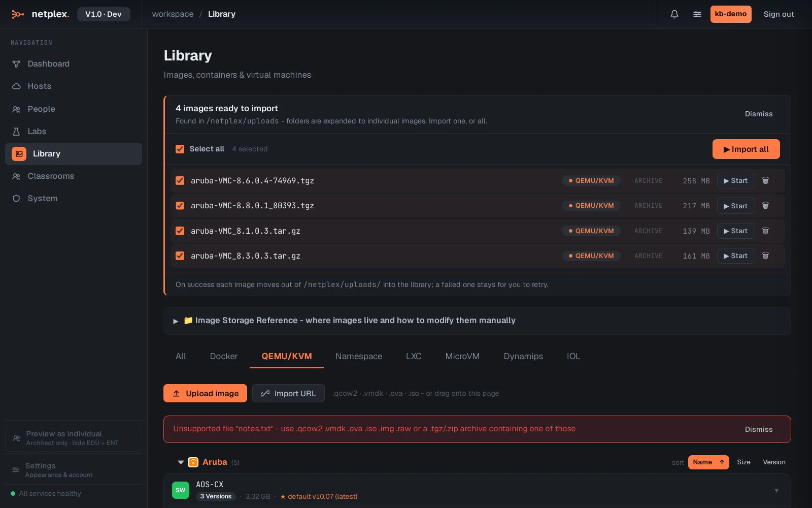This screenshot has height=508, width=812.
Task: Sort images by Size
Action: (743, 462)
